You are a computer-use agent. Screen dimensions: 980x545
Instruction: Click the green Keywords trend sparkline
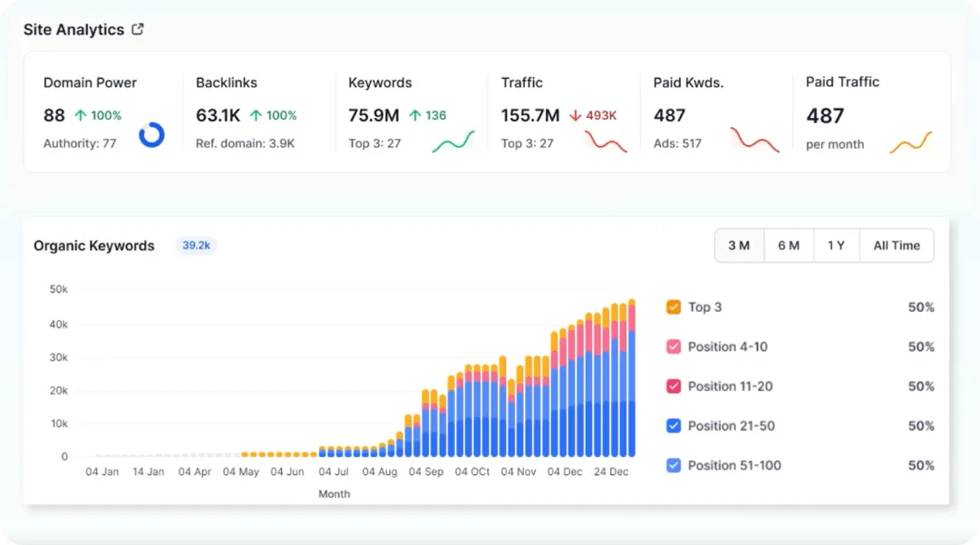point(454,141)
